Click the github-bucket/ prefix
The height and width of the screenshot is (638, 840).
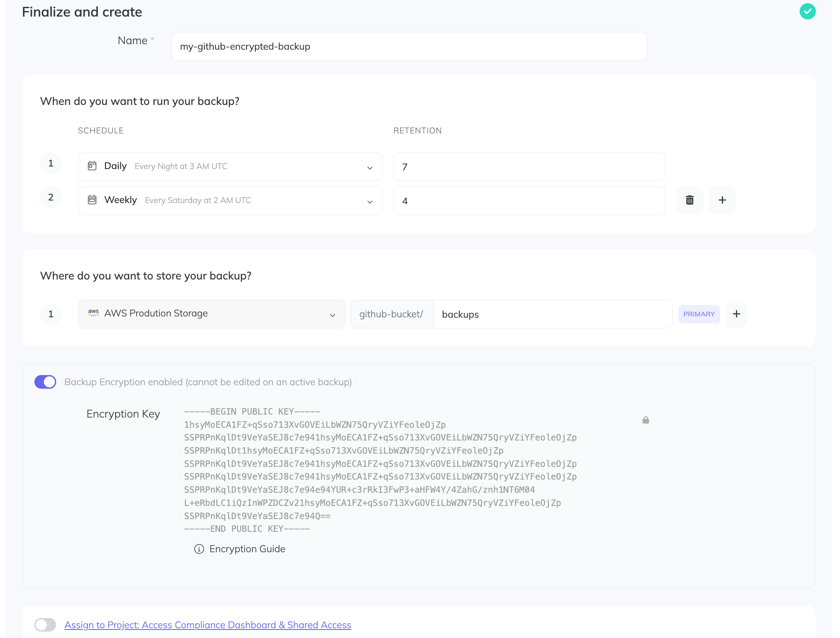392,314
